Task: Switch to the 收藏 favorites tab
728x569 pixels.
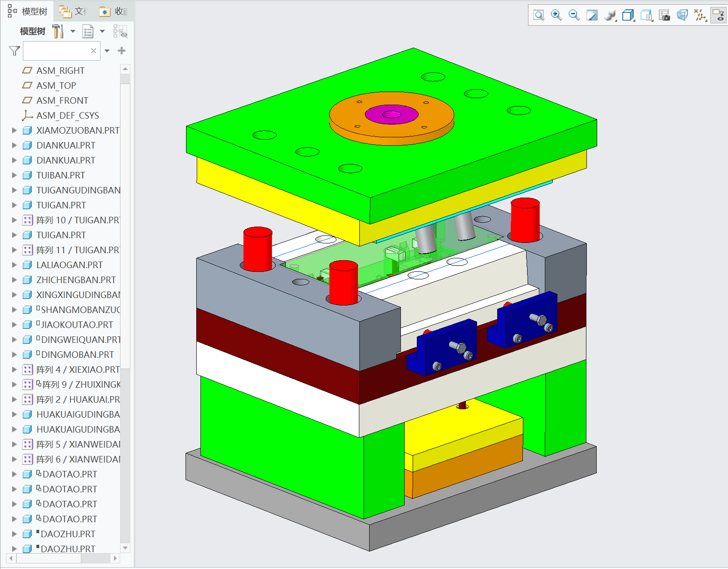Action: point(114,11)
